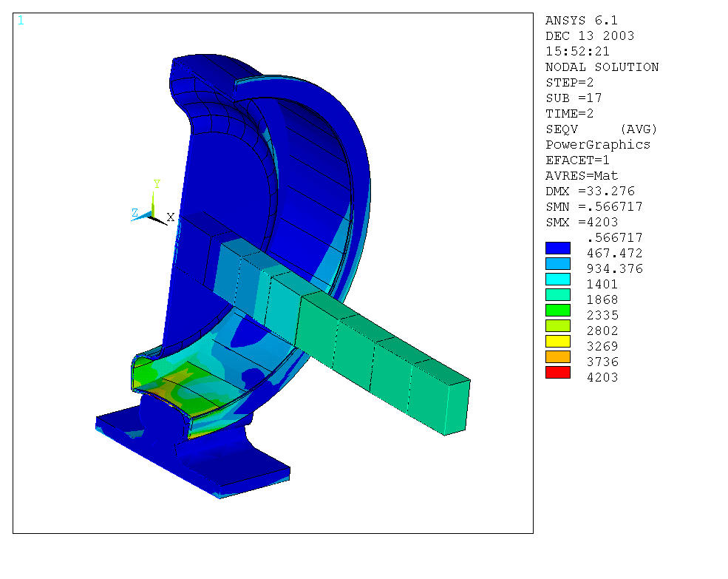Viewport: 728px width, 579px height.
Task: Click the legend value 2802
Action: point(602,331)
